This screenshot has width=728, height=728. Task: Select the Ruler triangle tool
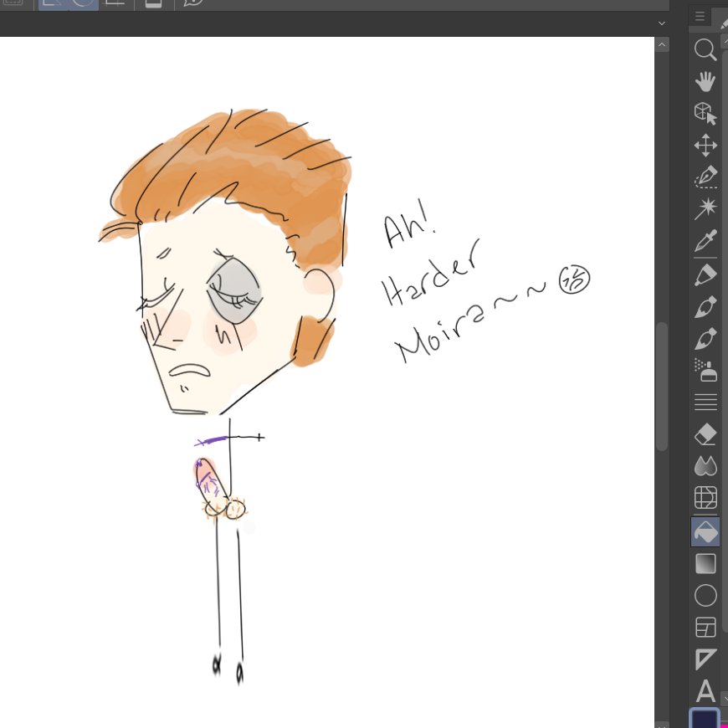pos(705,659)
